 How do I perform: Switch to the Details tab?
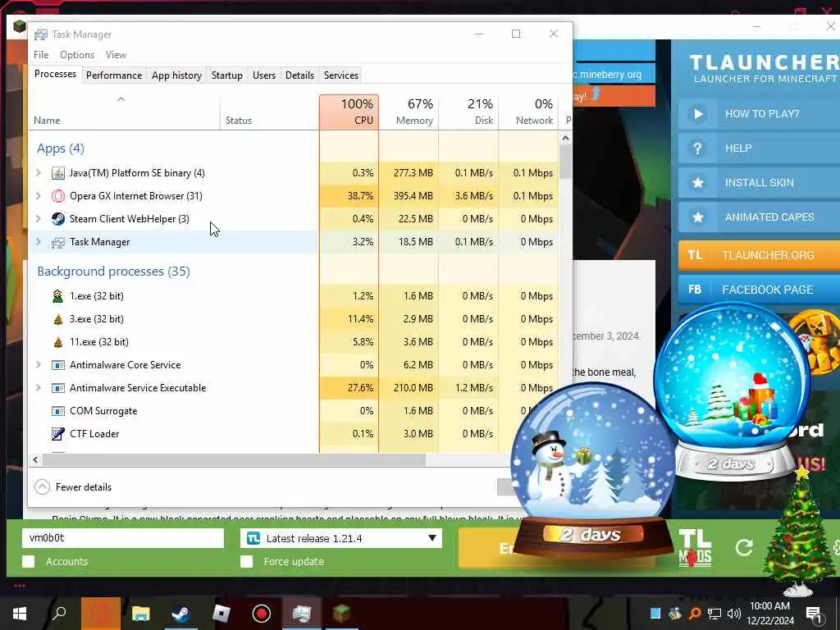point(299,75)
